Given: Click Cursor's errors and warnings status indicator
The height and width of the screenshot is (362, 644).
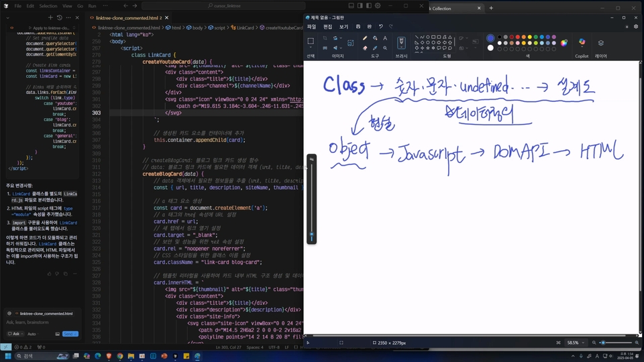Looking at the screenshot, I should point(23,347).
